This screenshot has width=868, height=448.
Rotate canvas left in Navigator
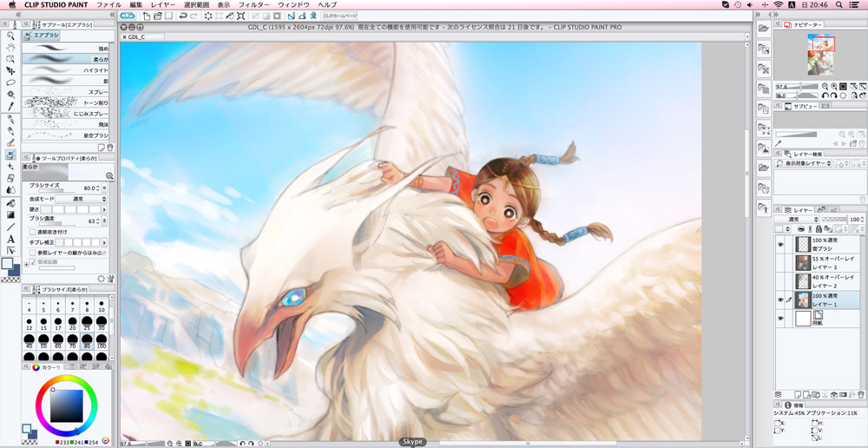[x=825, y=96]
